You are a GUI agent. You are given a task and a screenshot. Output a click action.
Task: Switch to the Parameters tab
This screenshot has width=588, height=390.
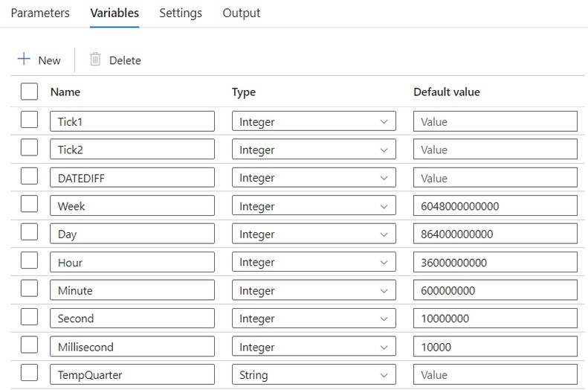pos(40,13)
